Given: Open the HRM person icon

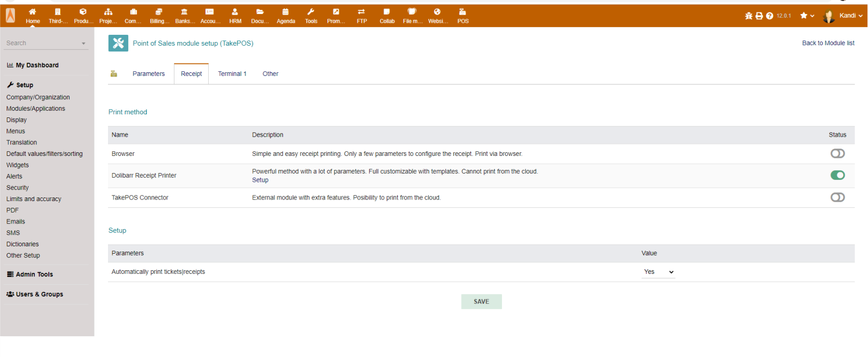Looking at the screenshot, I should point(235,11).
